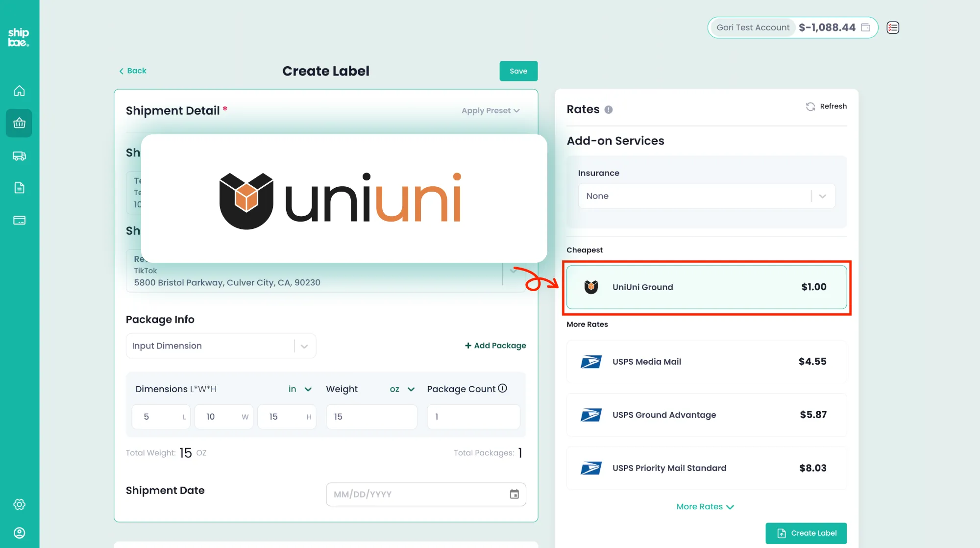The image size is (980, 548).
Task: Click the Create Label button
Action: (806, 533)
